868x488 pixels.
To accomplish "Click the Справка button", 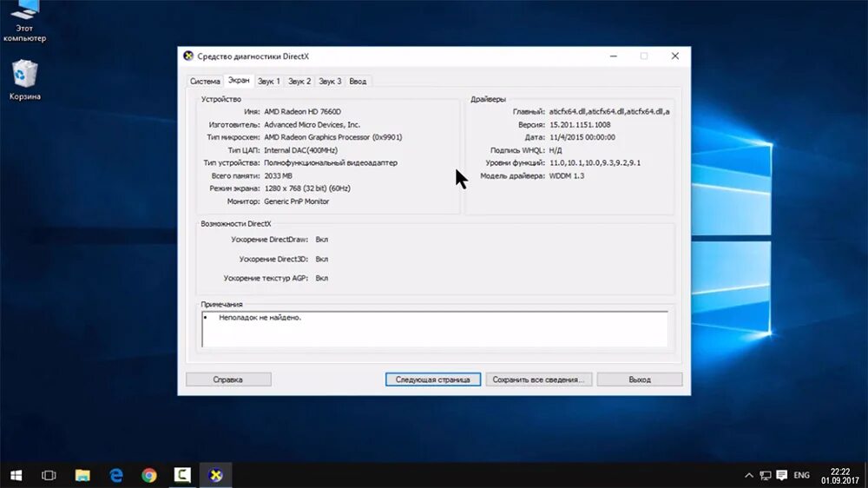I will click(228, 379).
